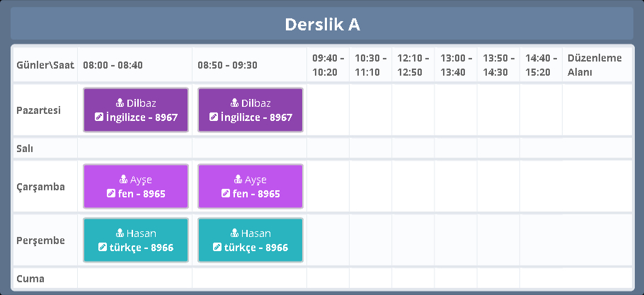Click the 08:00 - 08:40 column header
Viewport: 644px width, 295px height.
pos(113,65)
